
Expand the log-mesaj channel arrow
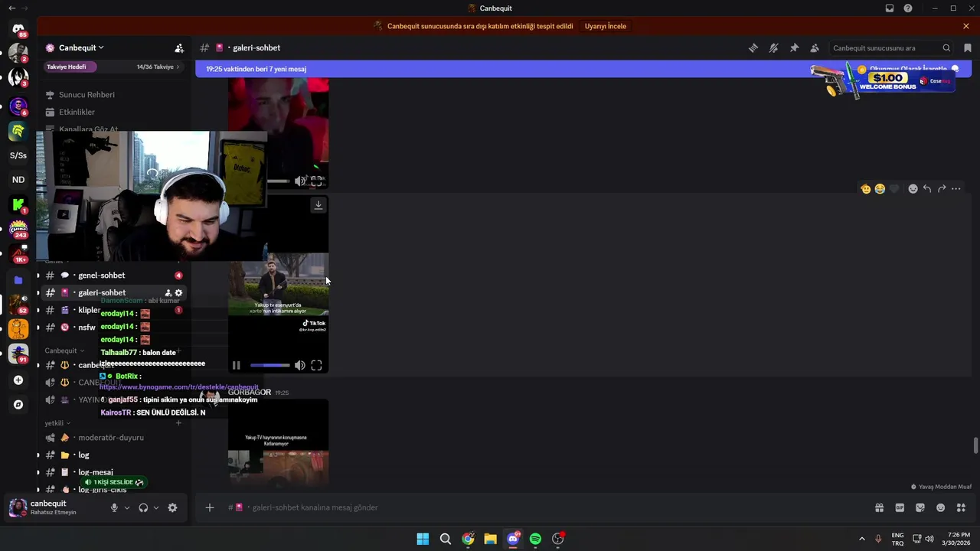pos(38,473)
